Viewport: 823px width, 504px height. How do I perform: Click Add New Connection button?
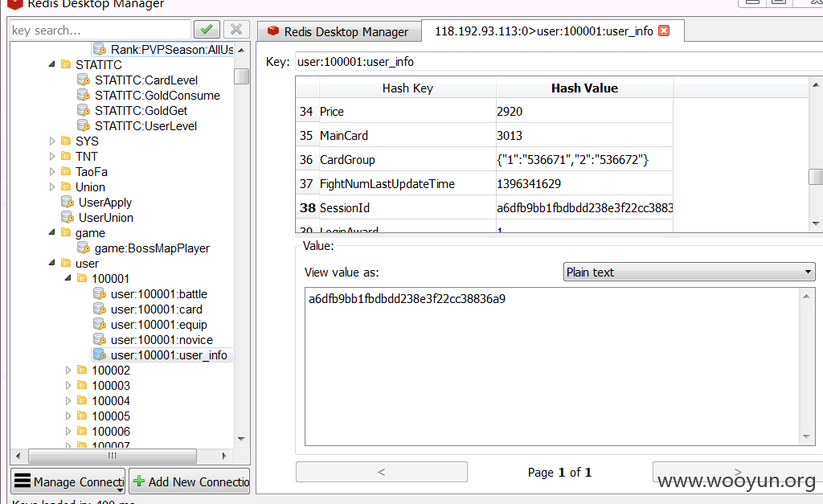point(190,481)
